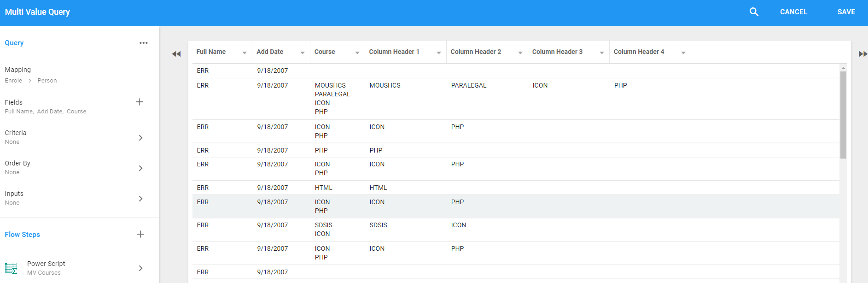Image resolution: width=868 pixels, height=283 pixels.
Task: Add a new field with the Fields plus icon
Action: (140, 102)
